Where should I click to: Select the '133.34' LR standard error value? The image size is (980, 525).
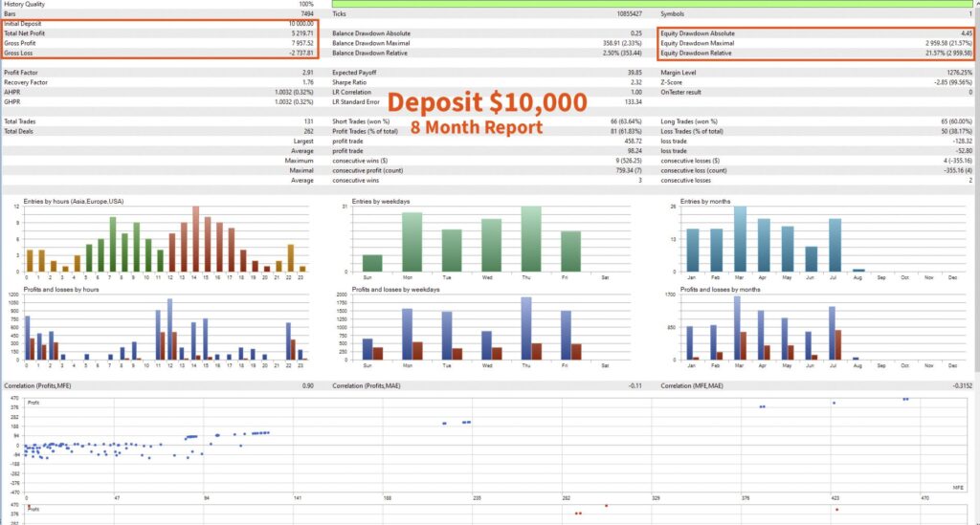click(x=634, y=101)
